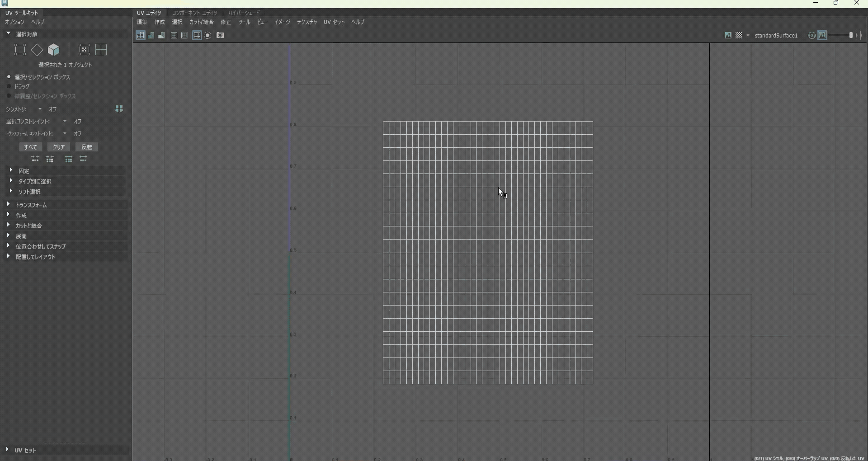Click the grow selection icon (fourth arrows icon)

[x=84, y=159]
